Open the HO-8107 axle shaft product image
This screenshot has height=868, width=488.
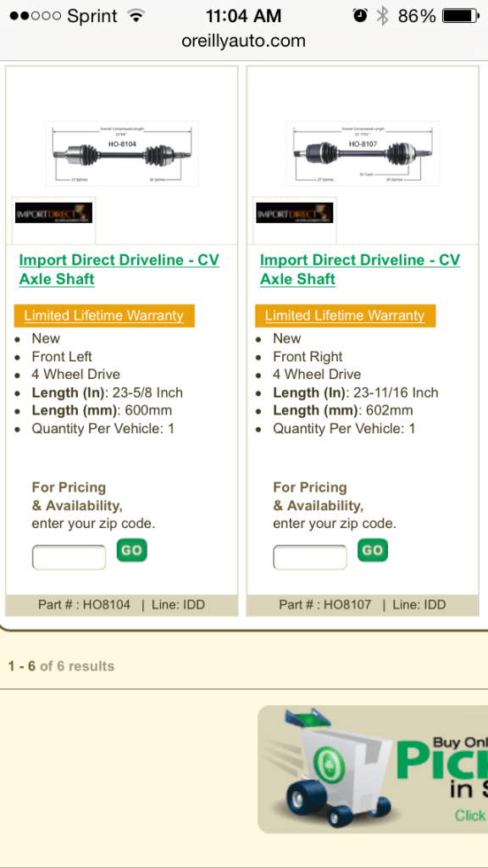[x=363, y=153]
